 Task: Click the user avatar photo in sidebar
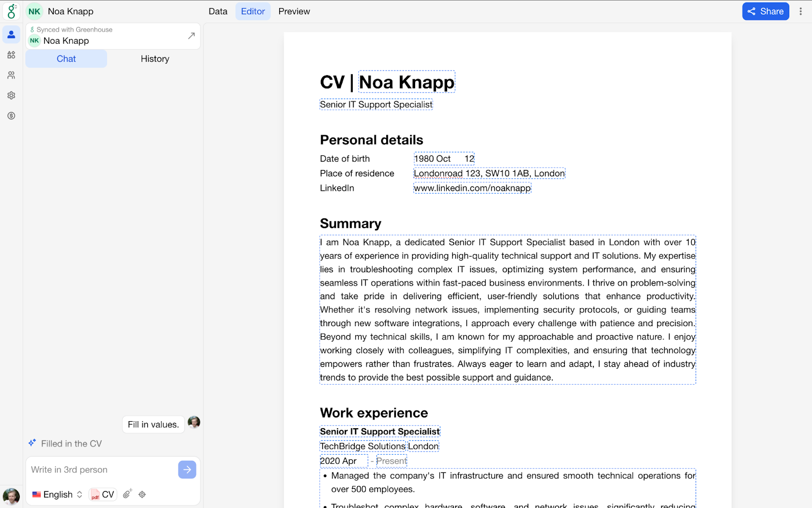(11, 496)
